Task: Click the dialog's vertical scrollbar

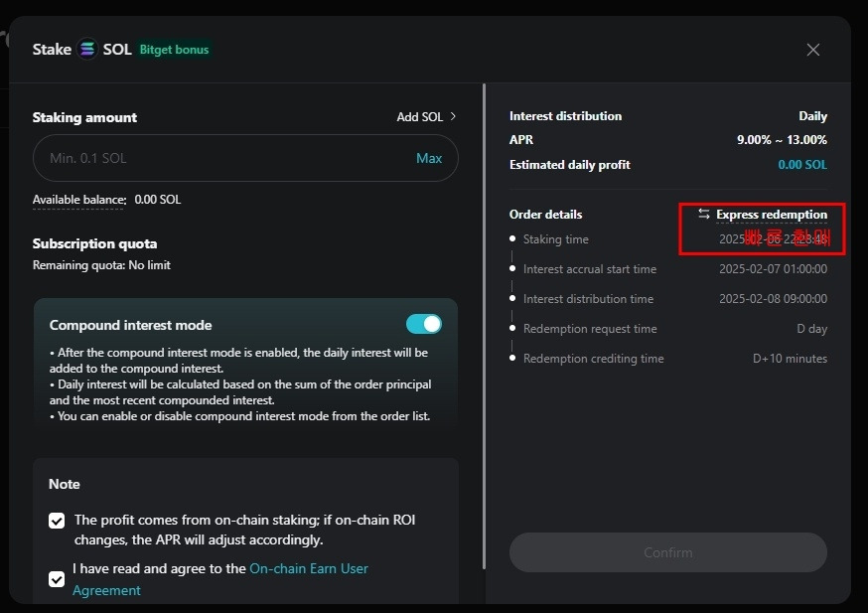Action: [484, 328]
